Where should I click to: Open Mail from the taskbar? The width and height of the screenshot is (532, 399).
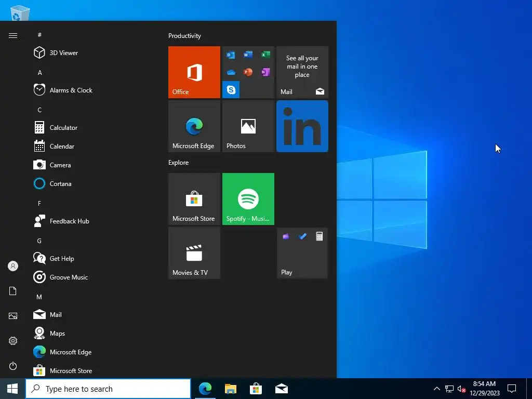(281, 389)
